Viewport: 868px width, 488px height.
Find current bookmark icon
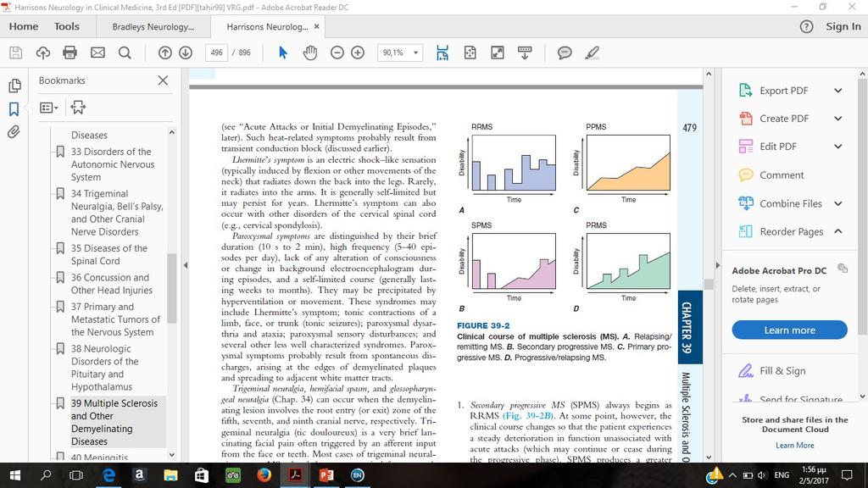click(x=78, y=108)
